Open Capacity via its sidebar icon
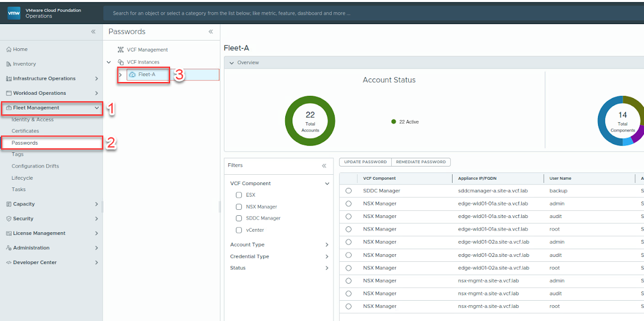Viewport: 644px width, 321px height. [x=9, y=204]
